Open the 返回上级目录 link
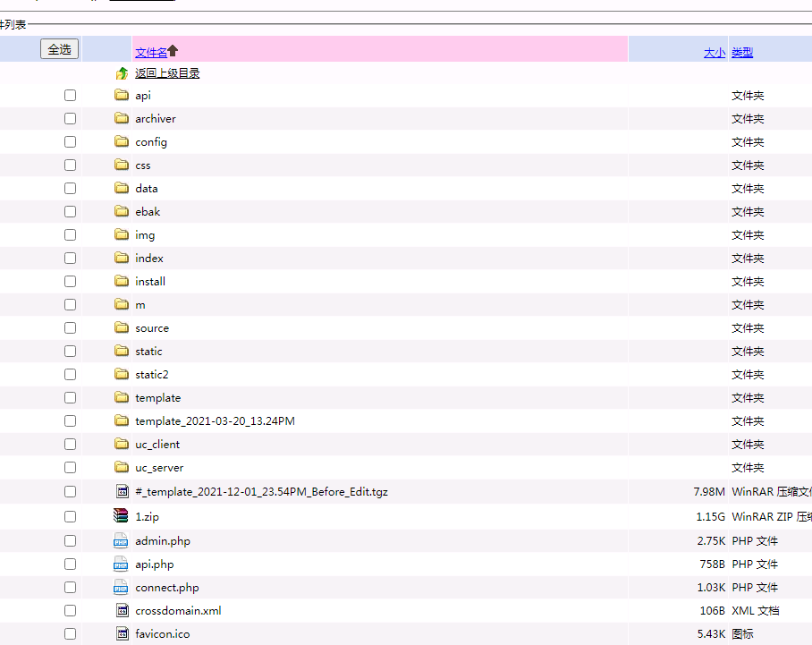 167,73
